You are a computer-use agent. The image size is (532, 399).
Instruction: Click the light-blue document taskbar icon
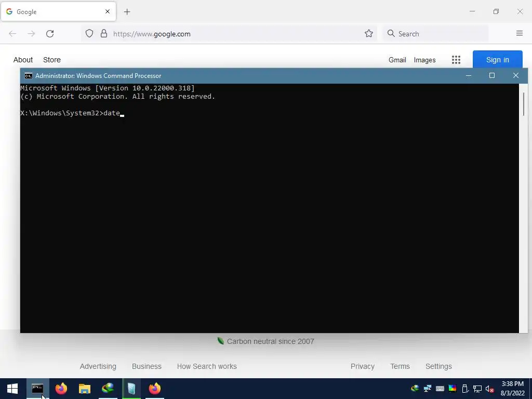(x=131, y=389)
